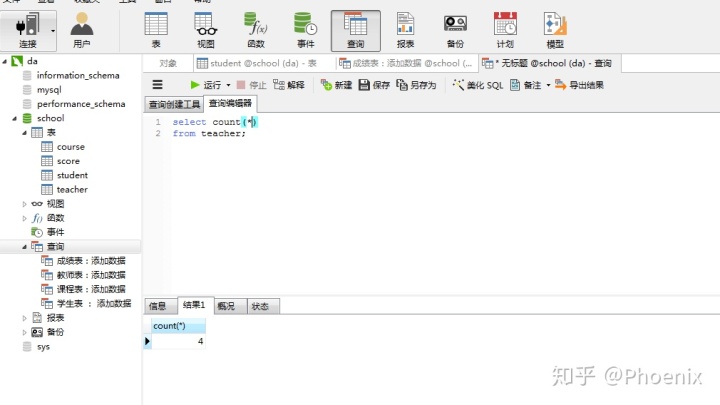Click the 解释 explain button
Image resolution: width=720 pixels, height=405 pixels.
click(288, 85)
